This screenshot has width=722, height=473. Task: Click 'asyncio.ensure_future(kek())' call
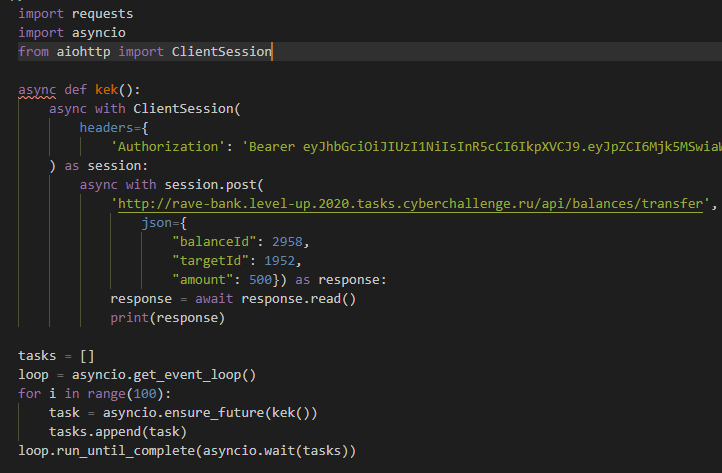tap(210, 413)
